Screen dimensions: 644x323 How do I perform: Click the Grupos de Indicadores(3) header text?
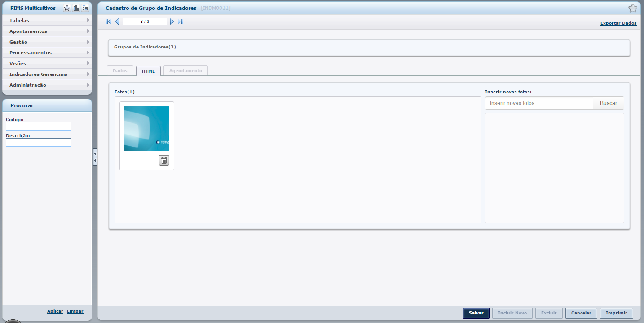point(145,47)
